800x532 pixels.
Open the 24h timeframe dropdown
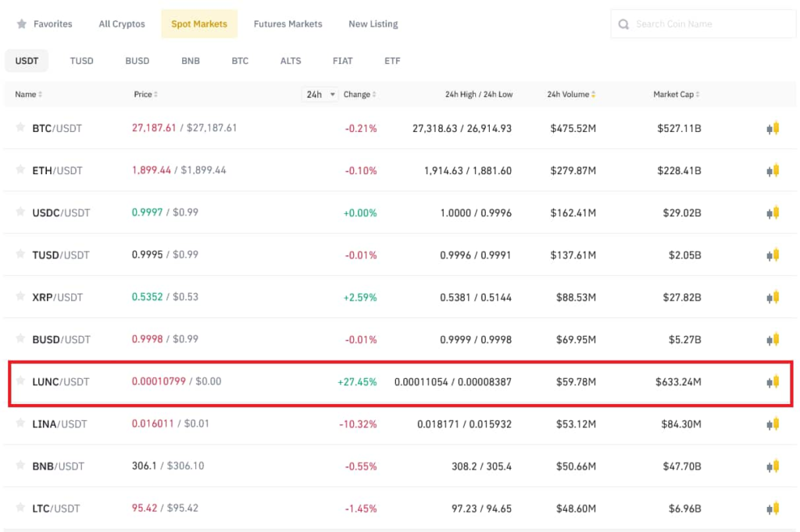coord(320,95)
